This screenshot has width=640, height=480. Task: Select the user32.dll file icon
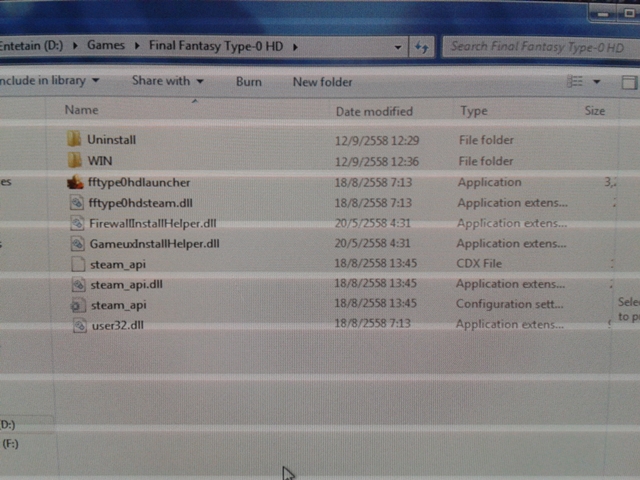(x=80, y=325)
